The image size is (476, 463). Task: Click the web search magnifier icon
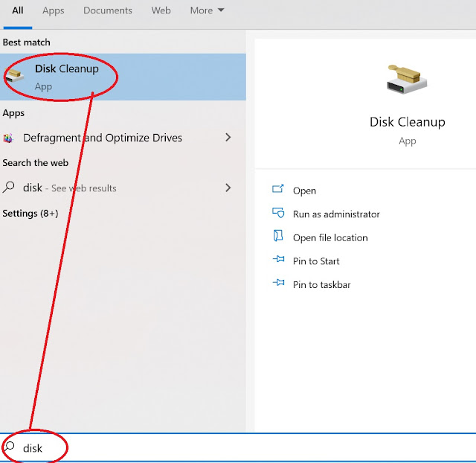pos(8,187)
